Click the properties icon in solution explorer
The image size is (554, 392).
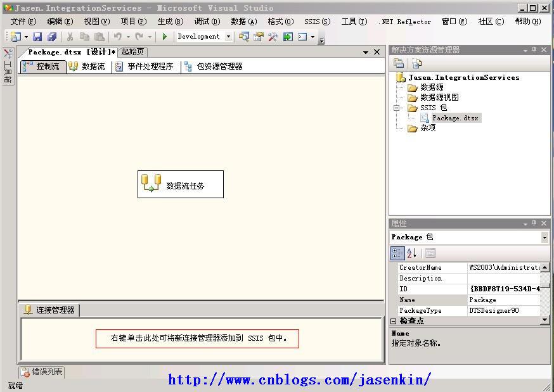tap(399, 63)
